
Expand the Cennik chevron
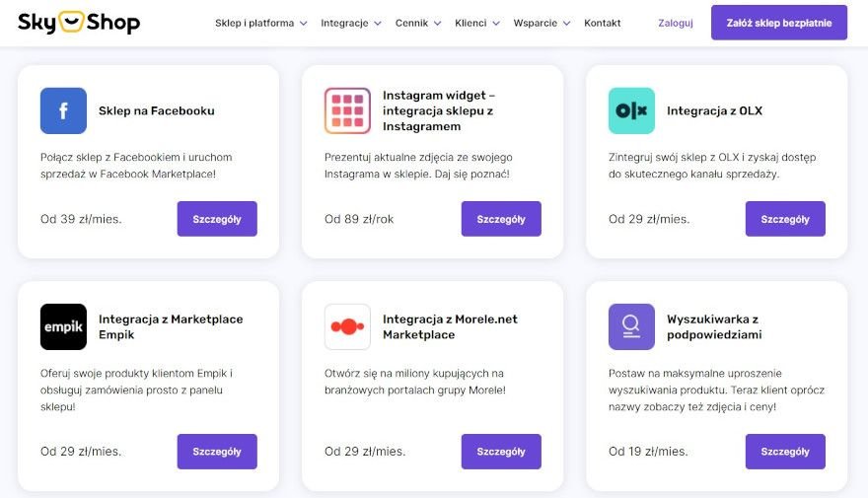[x=437, y=24]
